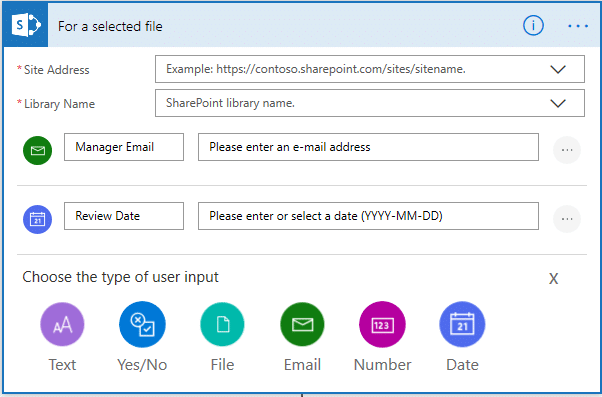The width and height of the screenshot is (602, 397).
Task: Click the e-mail address description field
Action: pyautogui.click(x=368, y=147)
